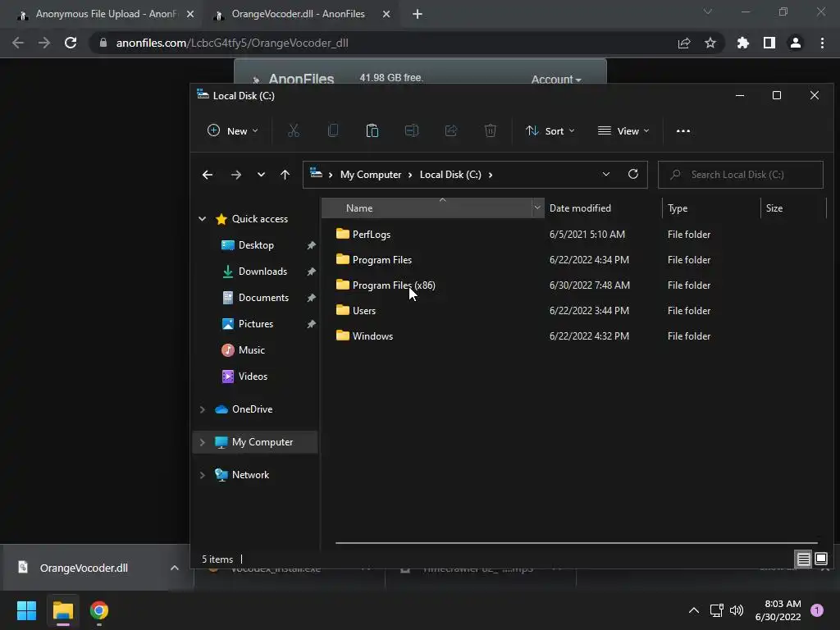Open the New item dropdown
The height and width of the screenshot is (630, 840).
232,130
